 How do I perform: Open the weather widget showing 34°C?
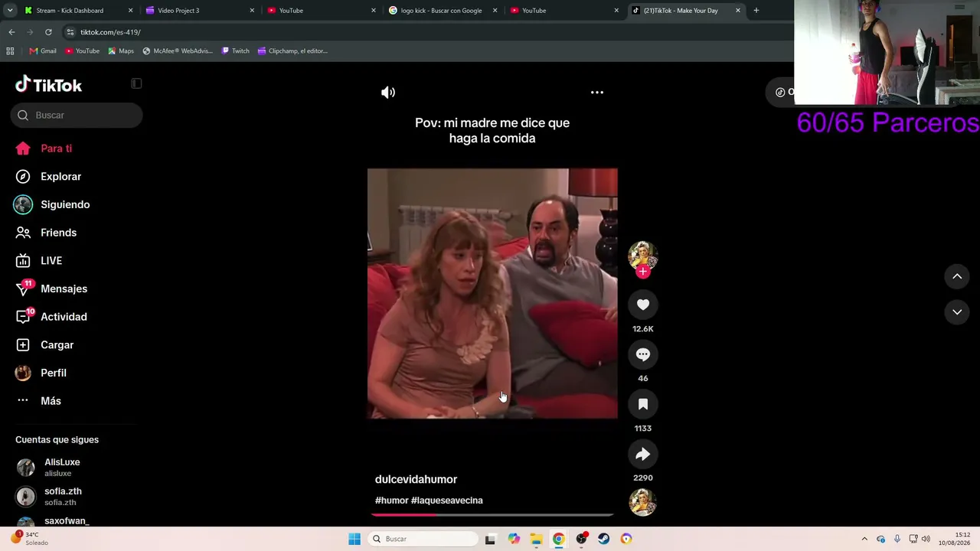(31, 539)
